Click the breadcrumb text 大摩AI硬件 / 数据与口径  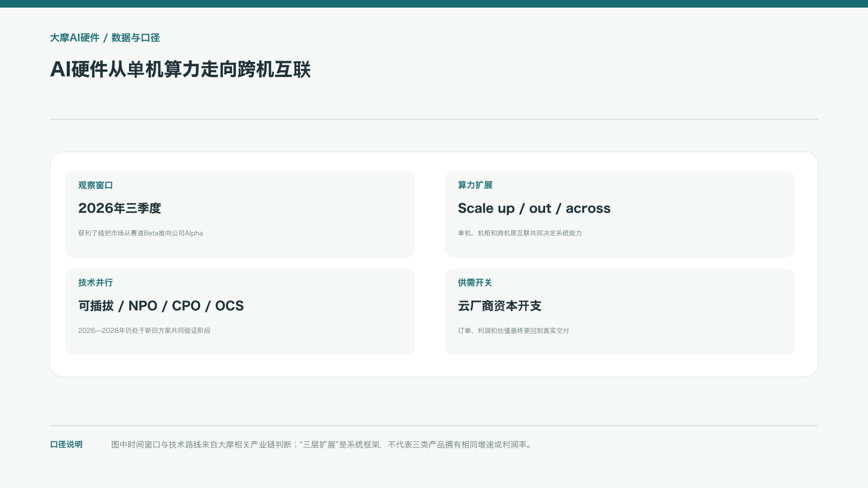click(x=105, y=37)
